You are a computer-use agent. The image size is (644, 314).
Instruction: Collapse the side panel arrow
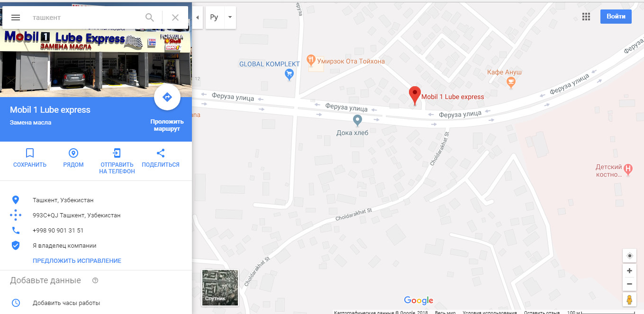click(198, 17)
